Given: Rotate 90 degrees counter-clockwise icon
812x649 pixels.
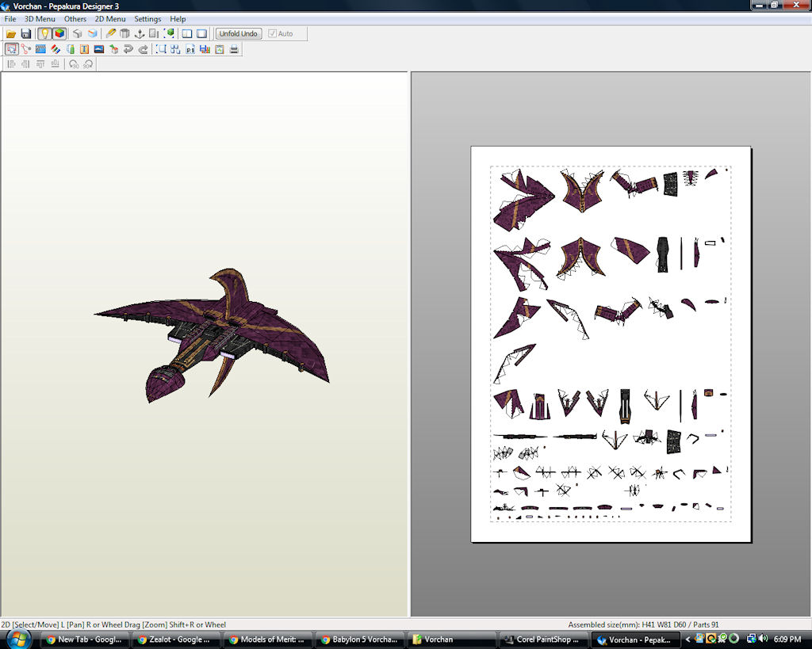Looking at the screenshot, I should pos(74,64).
